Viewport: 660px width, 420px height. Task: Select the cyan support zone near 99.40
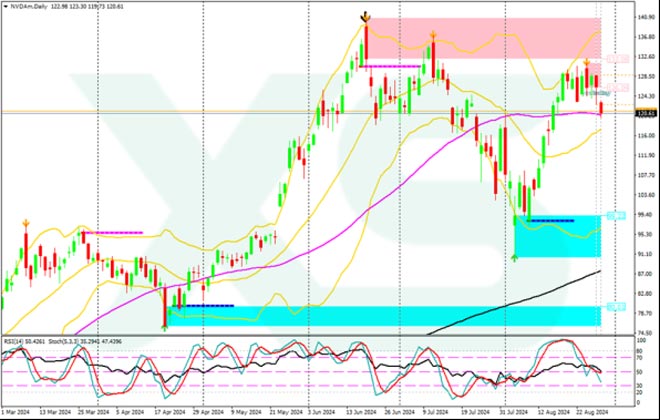pos(555,235)
